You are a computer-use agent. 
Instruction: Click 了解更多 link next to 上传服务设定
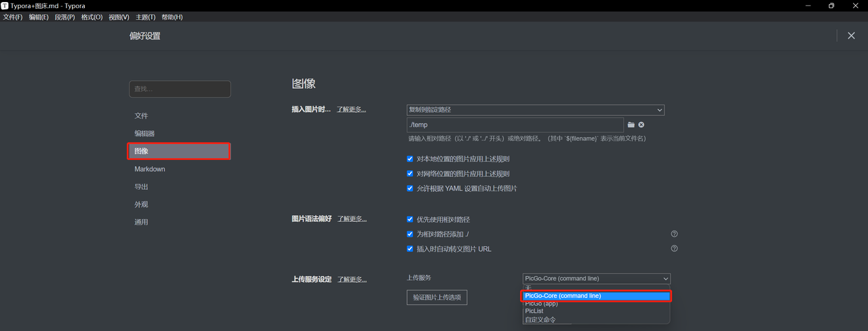coord(351,279)
